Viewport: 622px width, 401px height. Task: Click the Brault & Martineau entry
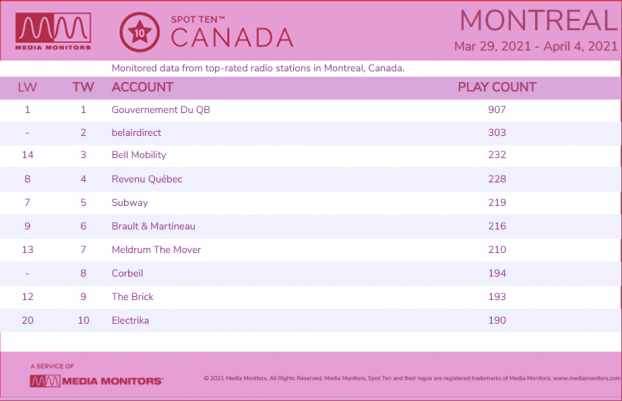click(154, 226)
